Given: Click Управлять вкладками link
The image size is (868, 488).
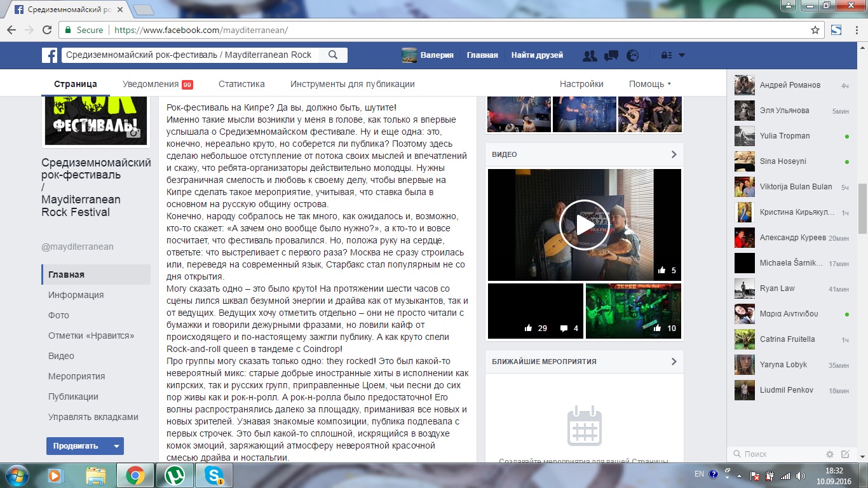Looking at the screenshot, I should click(93, 417).
